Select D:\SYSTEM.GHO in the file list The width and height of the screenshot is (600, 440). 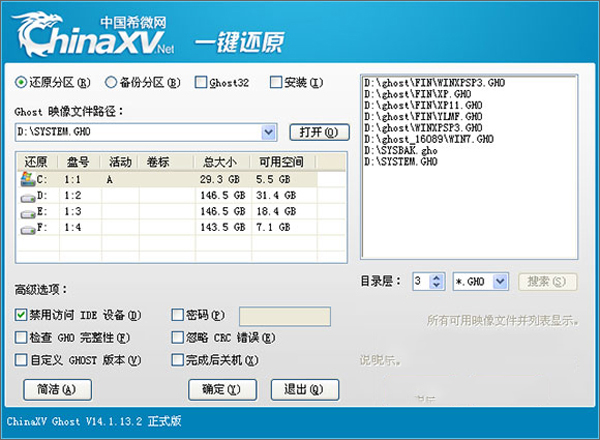pos(401,162)
